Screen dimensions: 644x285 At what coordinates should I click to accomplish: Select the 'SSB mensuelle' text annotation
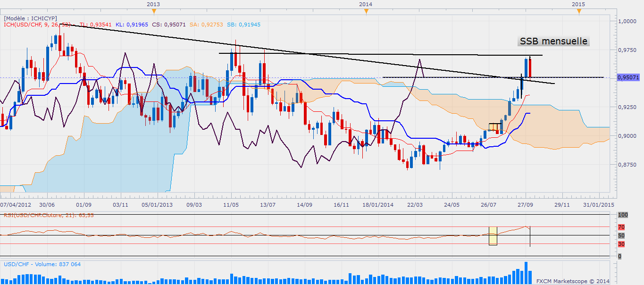553,42
